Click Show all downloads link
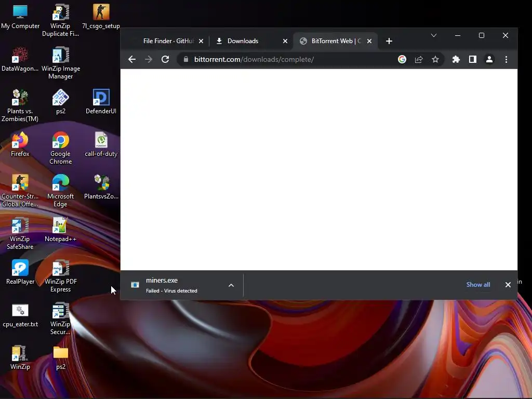Viewport: 532px width, 399px height. point(478,285)
